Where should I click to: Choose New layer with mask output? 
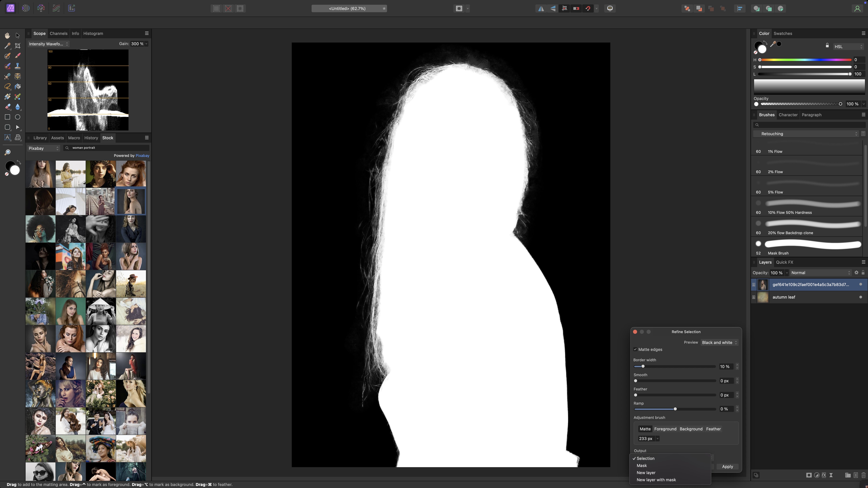tap(670, 480)
